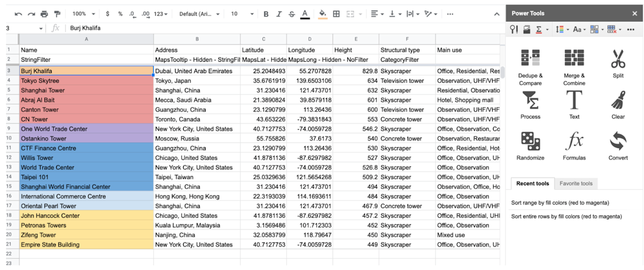Image resolution: width=644 pixels, height=270 pixels.
Task: Open text wrapping dropdown
Action: pyautogui.click(x=413, y=14)
